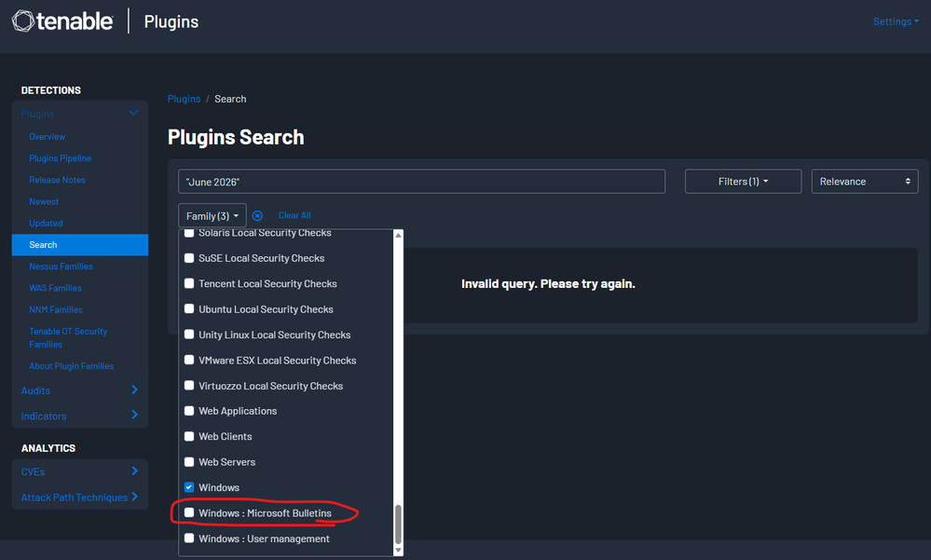Tick Windows : Microsoft Bulletins checkbox
The height and width of the screenshot is (560, 931).
click(189, 512)
